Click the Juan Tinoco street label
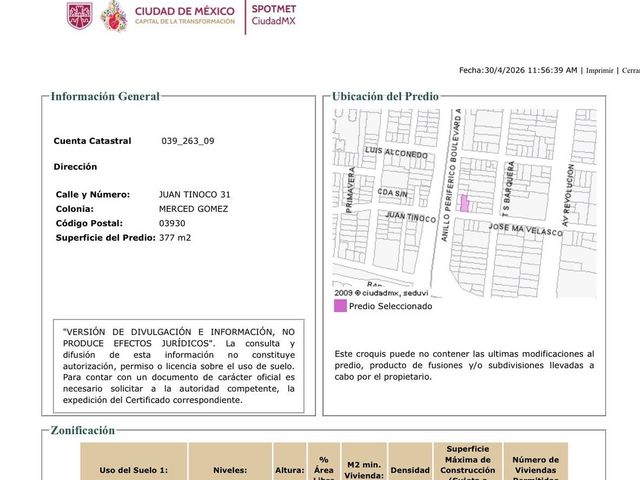This screenshot has height=480, width=640. coord(411,217)
